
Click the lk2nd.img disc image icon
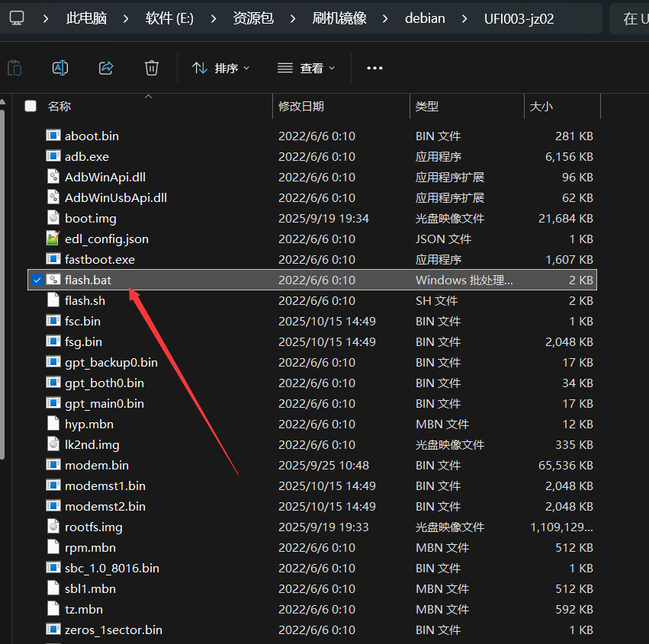pyautogui.click(x=53, y=444)
